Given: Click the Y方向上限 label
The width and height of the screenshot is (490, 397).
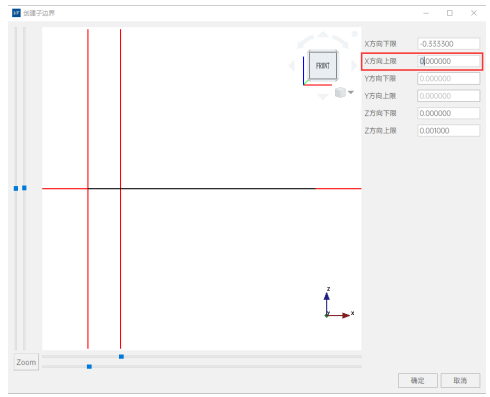Looking at the screenshot, I should pos(380,96).
